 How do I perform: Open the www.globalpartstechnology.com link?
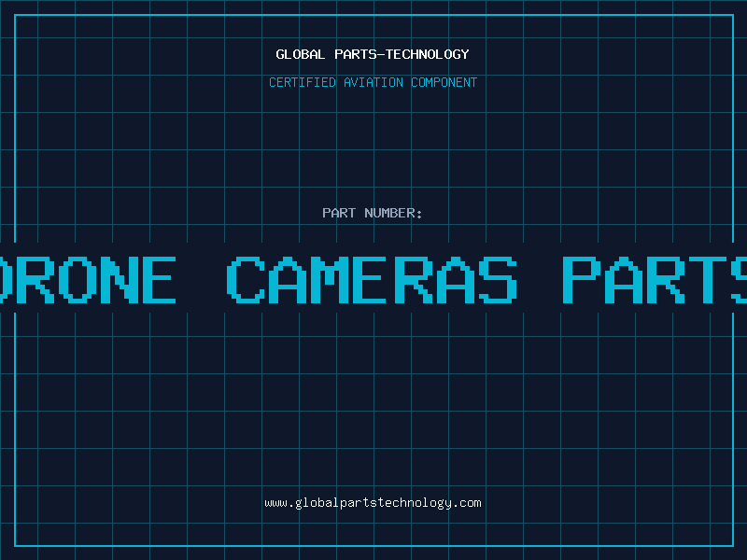pos(373,503)
